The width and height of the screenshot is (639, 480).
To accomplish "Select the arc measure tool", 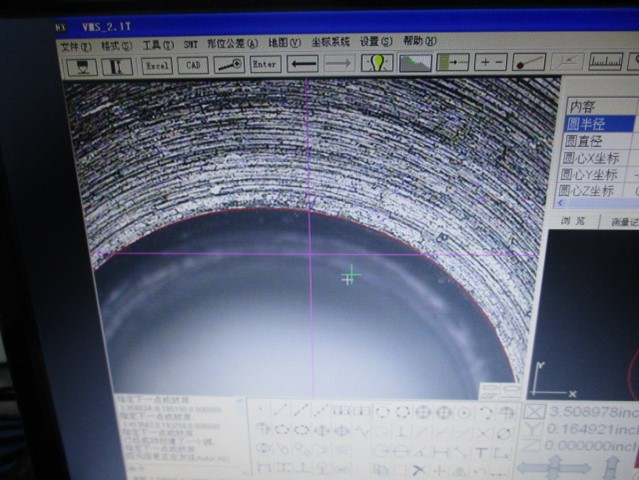I will pos(486,413).
